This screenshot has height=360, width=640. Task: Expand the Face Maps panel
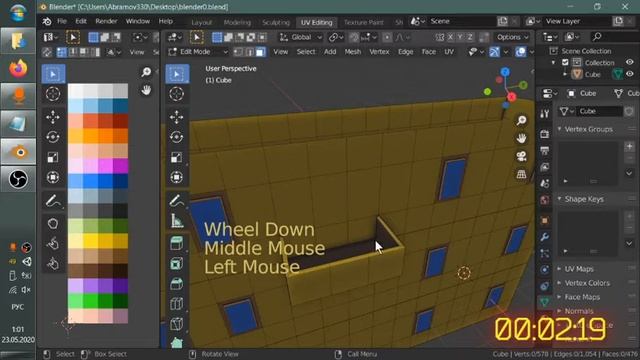tap(560, 297)
